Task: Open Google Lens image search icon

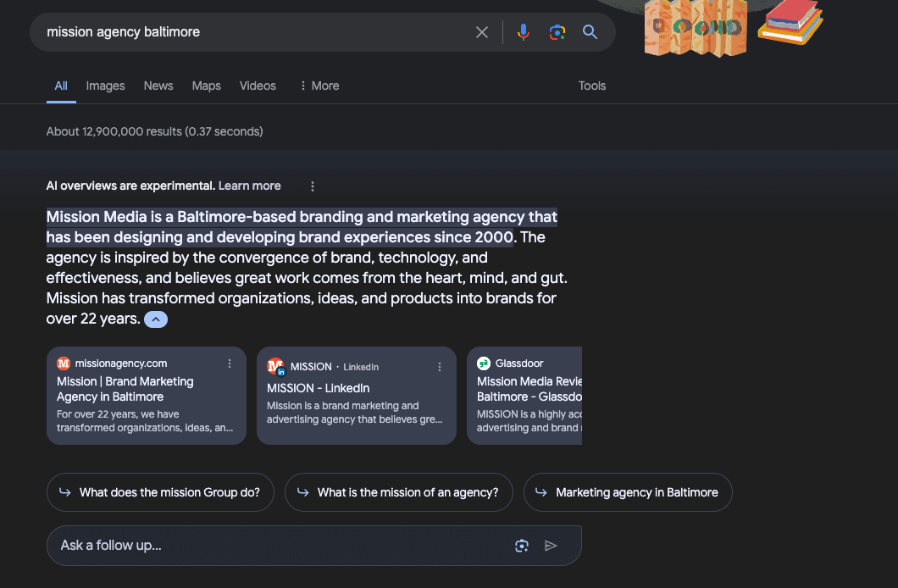Action: [x=557, y=32]
